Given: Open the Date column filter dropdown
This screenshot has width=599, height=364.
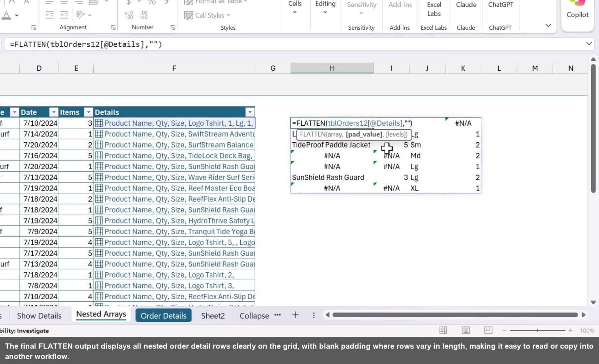Looking at the screenshot, I should pos(54,112).
